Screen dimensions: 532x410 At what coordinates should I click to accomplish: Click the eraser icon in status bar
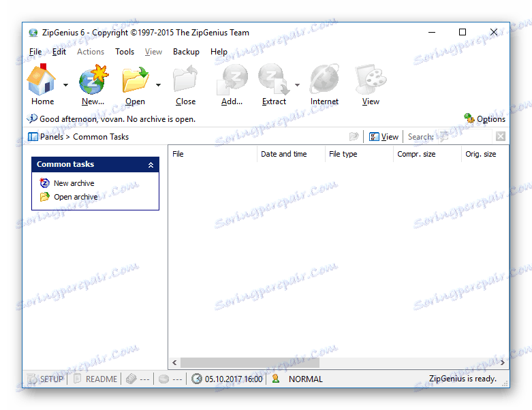(131, 379)
